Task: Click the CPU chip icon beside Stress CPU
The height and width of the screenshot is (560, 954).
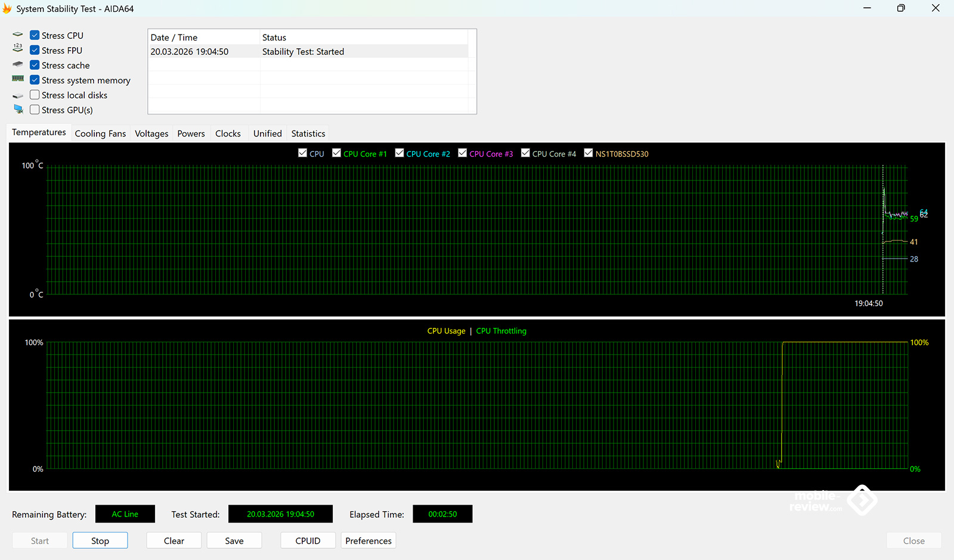Action: tap(18, 35)
